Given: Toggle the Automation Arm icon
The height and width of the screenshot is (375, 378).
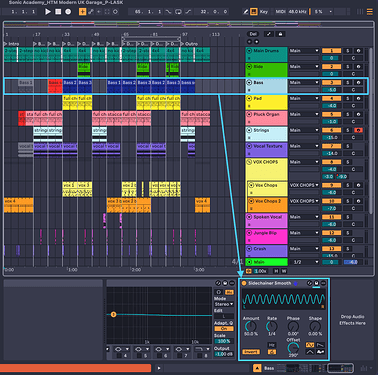Looking at the screenshot, I should [91, 12].
